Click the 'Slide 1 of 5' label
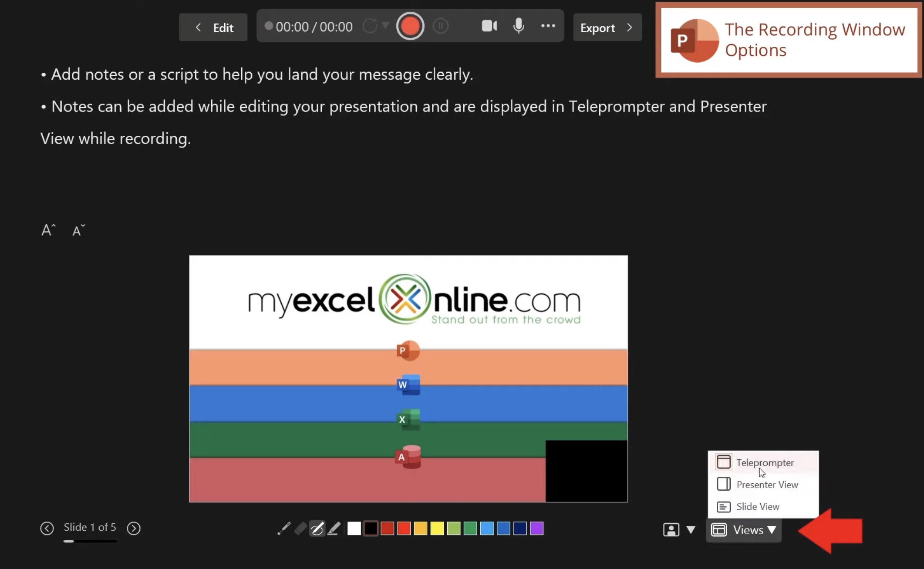924x569 pixels. 90,527
